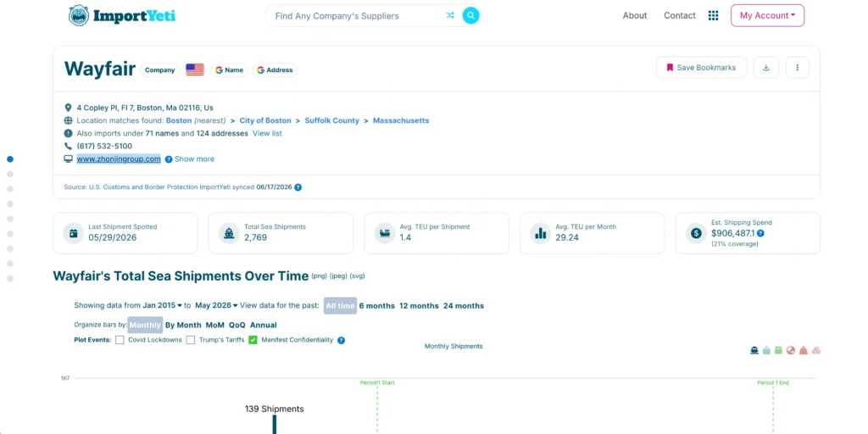
Task: Download chart as png
Action: tap(320, 275)
